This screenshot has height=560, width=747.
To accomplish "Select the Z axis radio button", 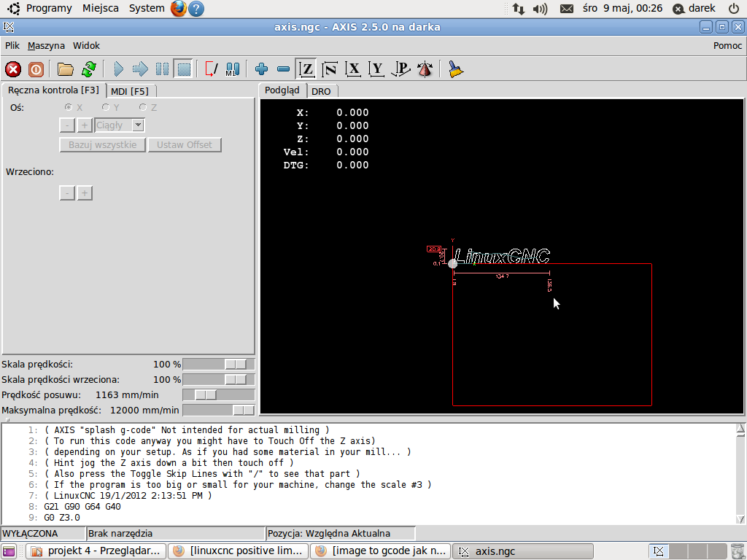I will [143, 108].
